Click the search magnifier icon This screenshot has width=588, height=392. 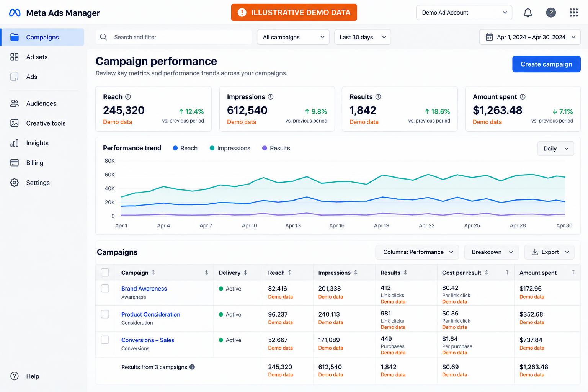[x=103, y=37]
